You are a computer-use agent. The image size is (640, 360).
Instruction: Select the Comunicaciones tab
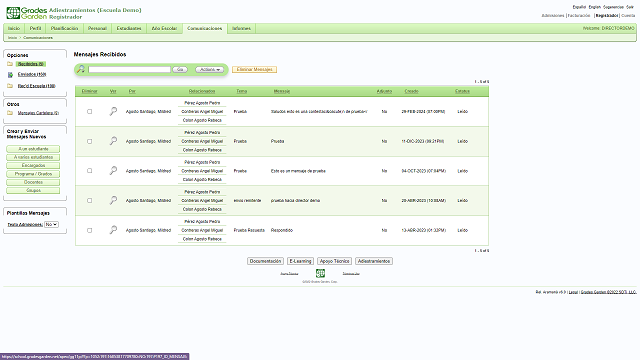[204, 28]
